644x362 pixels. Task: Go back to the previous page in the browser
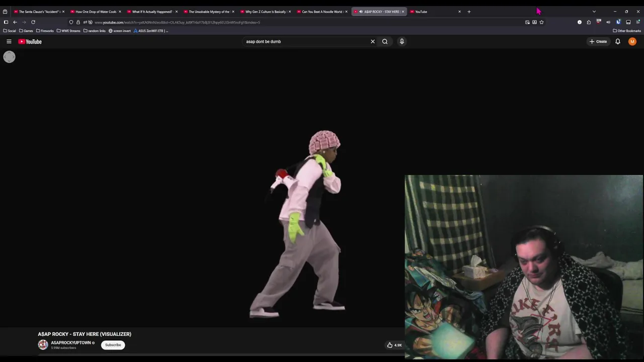[x=15, y=22]
